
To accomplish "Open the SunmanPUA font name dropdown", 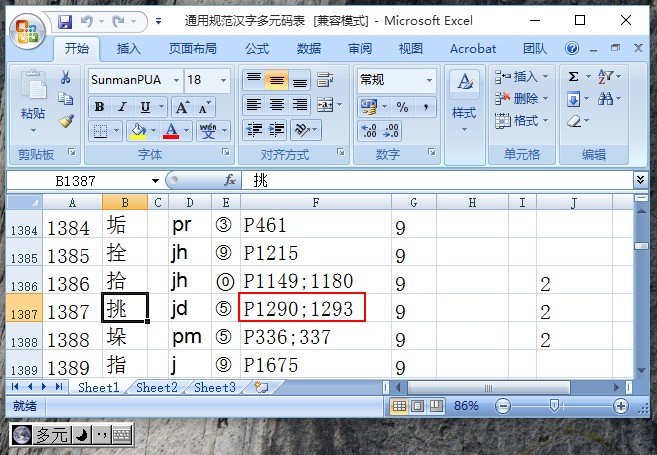I will [x=176, y=80].
